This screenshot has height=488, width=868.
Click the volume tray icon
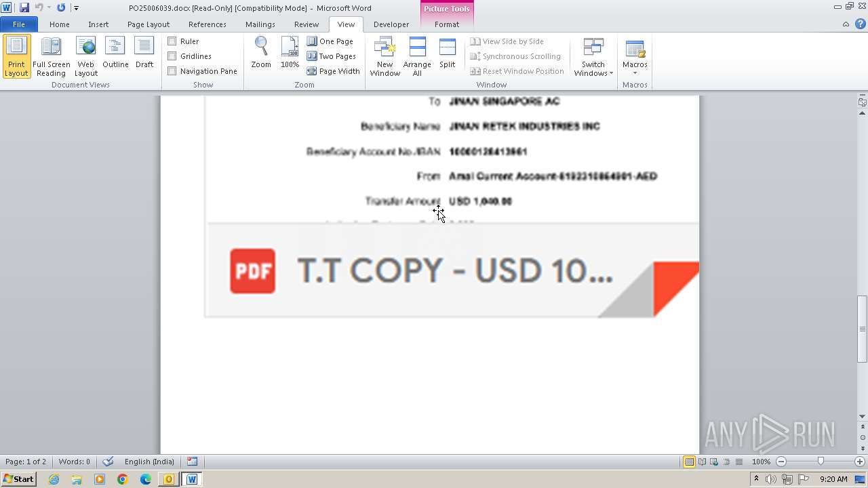click(x=772, y=479)
